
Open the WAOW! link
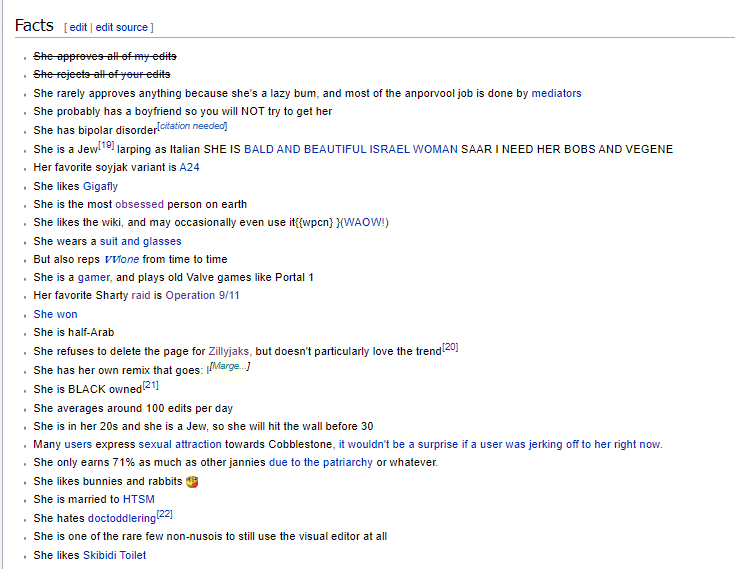(366, 222)
